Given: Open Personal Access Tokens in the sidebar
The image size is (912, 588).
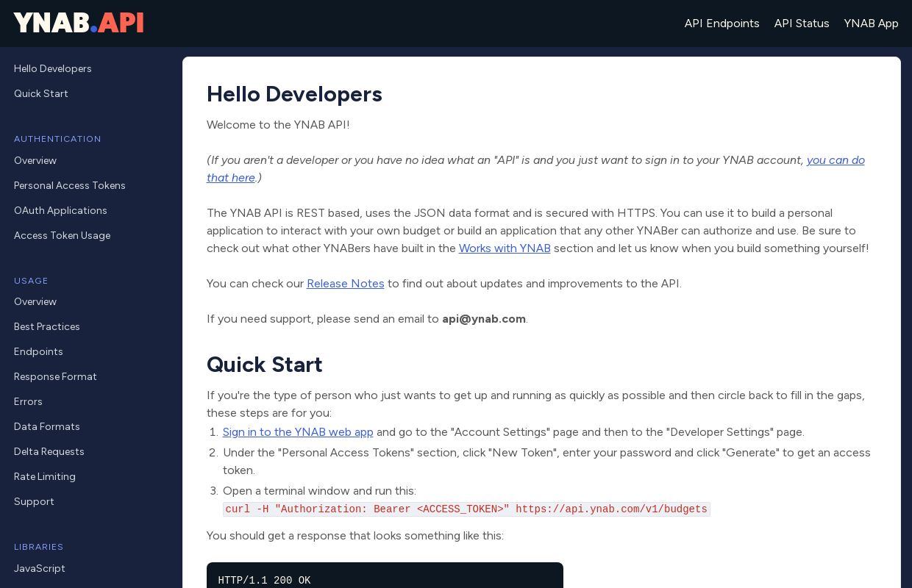Looking at the screenshot, I should [70, 186].
